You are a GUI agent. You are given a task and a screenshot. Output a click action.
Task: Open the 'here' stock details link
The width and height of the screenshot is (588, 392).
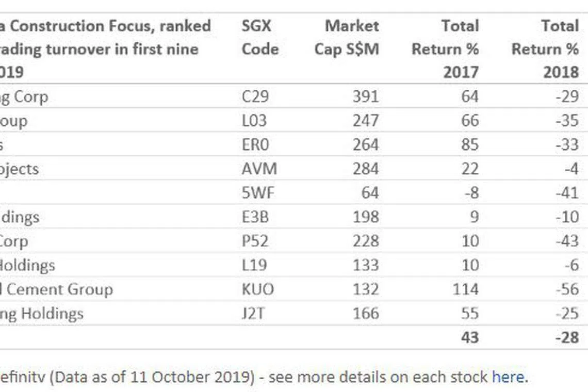tap(508, 377)
